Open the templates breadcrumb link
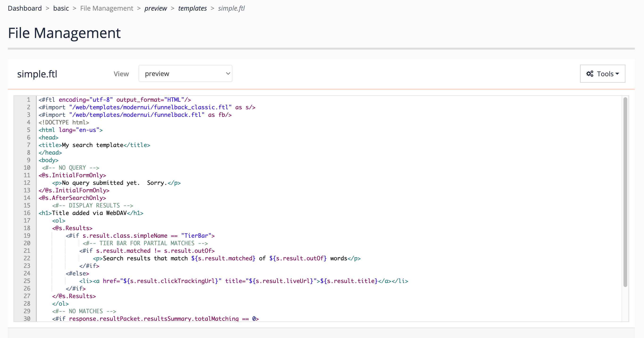This screenshot has width=644, height=338. pos(192,8)
